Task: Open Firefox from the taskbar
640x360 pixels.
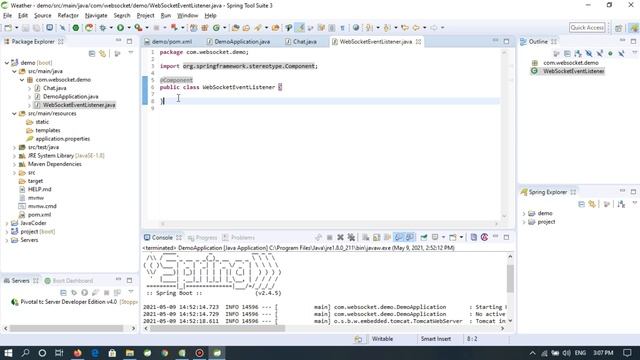Action: [77, 353]
